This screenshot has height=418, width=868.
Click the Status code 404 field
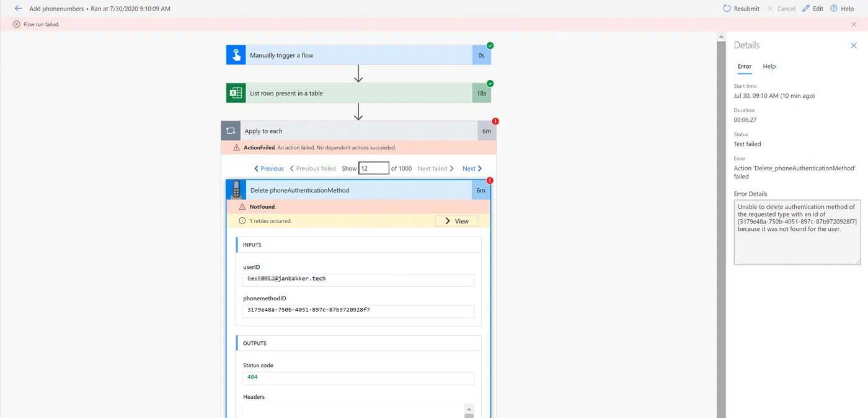[x=358, y=378]
